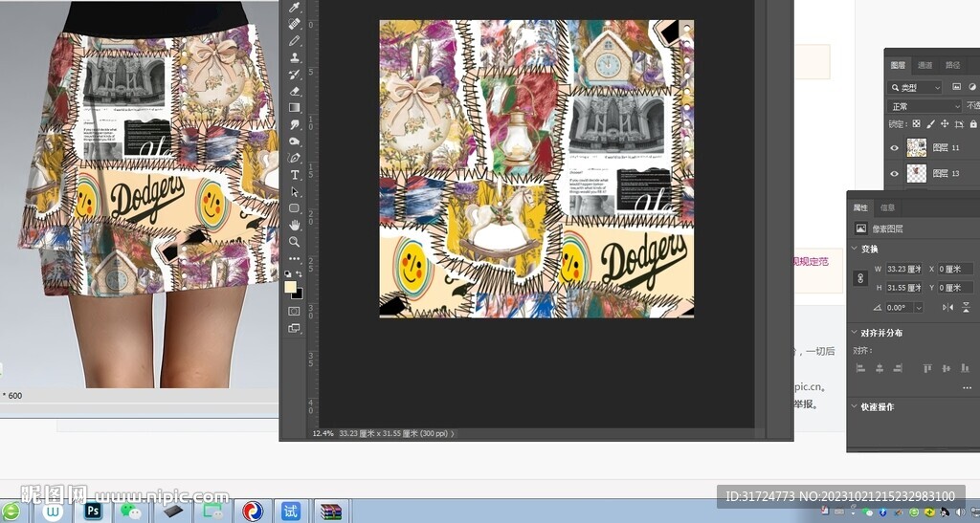Open Photoshop from the Windows taskbar
Screen dimensions: 980x523
[x=93, y=512]
